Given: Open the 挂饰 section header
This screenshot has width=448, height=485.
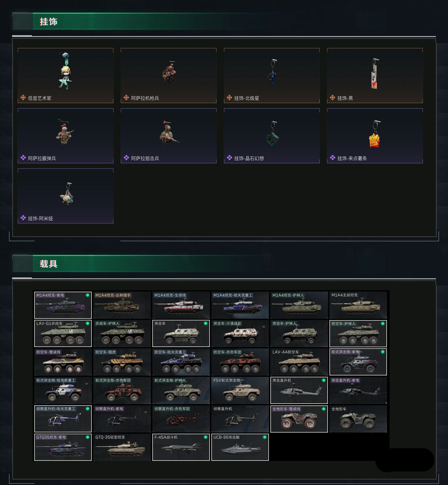Looking at the screenshot, I should pyautogui.click(x=49, y=21).
